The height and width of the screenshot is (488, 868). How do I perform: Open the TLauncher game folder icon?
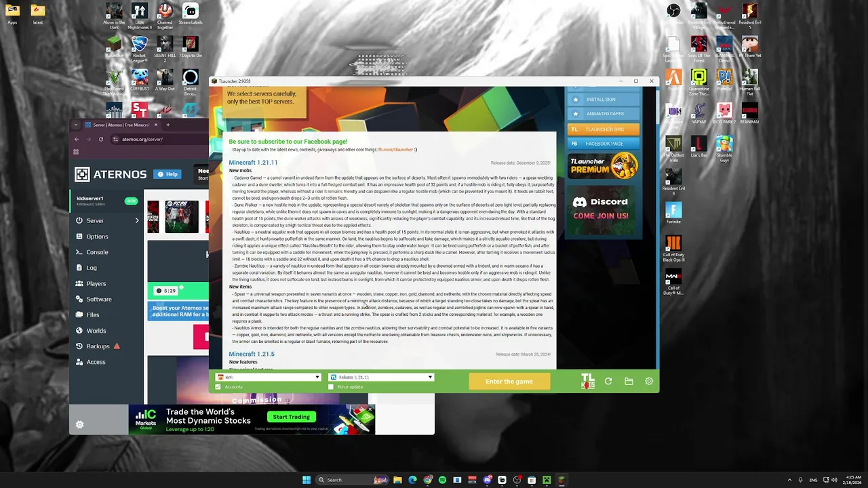click(x=629, y=382)
